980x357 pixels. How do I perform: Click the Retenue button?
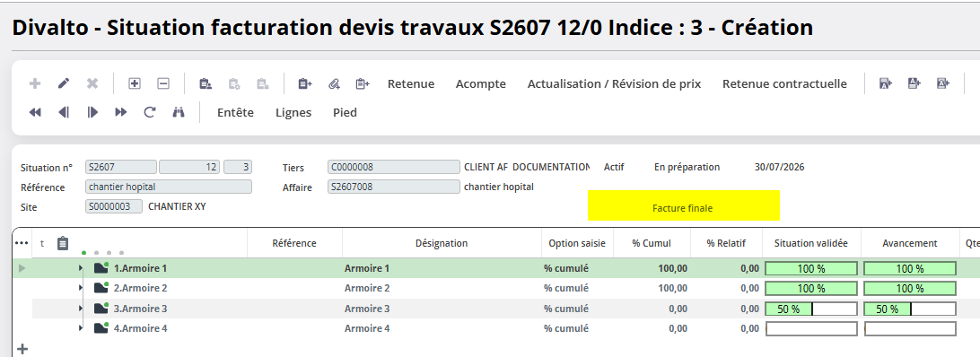click(411, 83)
